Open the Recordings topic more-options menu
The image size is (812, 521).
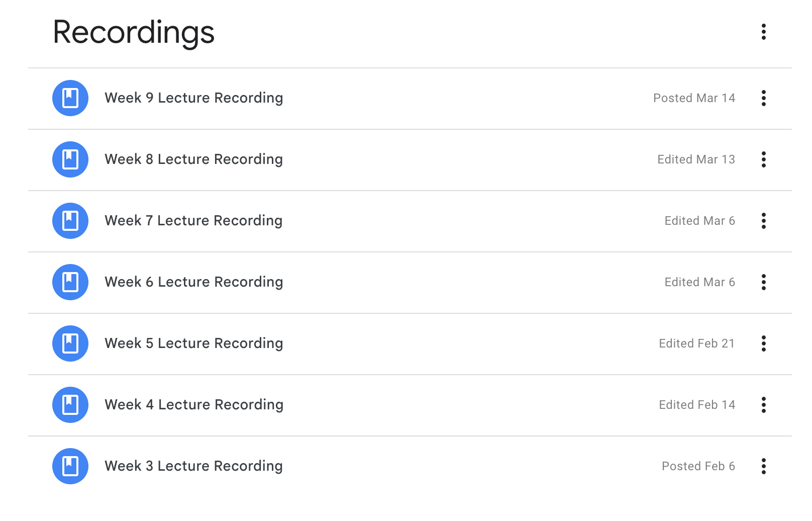pyautogui.click(x=763, y=32)
